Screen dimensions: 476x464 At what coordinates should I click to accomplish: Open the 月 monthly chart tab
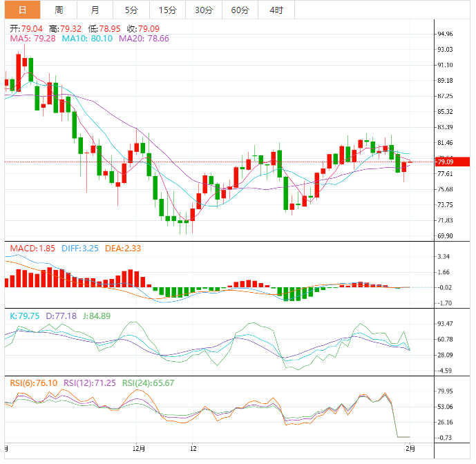click(95, 10)
